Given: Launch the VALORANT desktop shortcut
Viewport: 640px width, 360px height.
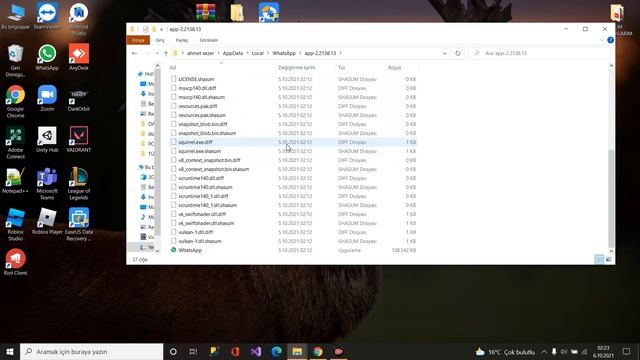Looking at the screenshot, I should [78, 139].
